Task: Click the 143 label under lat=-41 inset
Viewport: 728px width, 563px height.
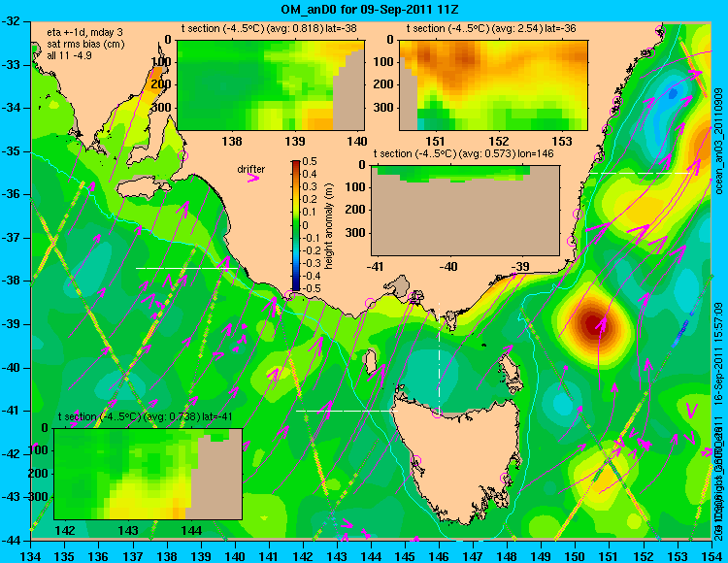Action: pos(128,531)
